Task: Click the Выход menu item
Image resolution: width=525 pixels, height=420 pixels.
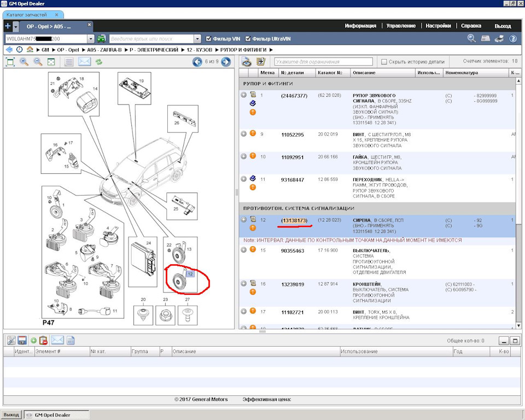Action: [503, 26]
